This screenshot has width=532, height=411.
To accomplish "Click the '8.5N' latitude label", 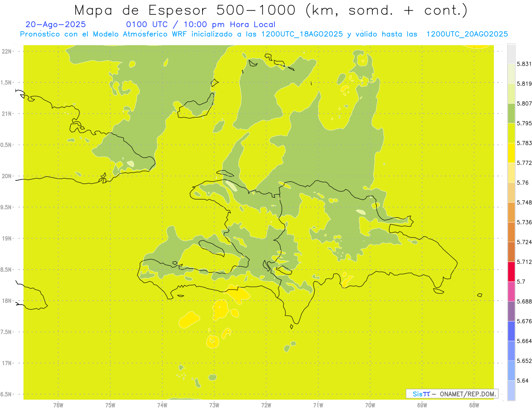I will (x=6, y=270).
